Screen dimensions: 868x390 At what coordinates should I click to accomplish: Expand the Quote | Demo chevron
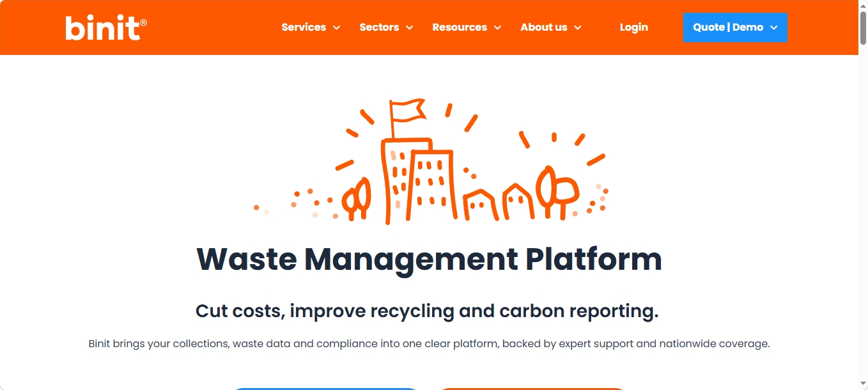click(x=773, y=27)
